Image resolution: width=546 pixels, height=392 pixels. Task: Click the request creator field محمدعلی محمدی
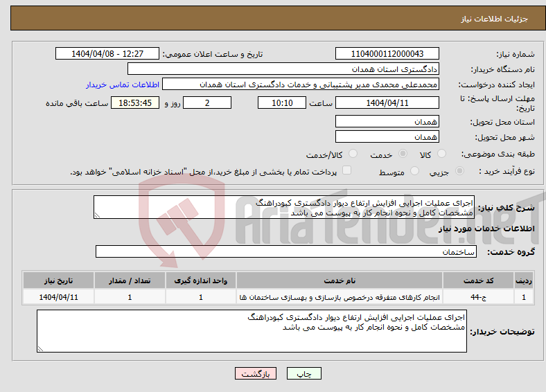[301, 84]
